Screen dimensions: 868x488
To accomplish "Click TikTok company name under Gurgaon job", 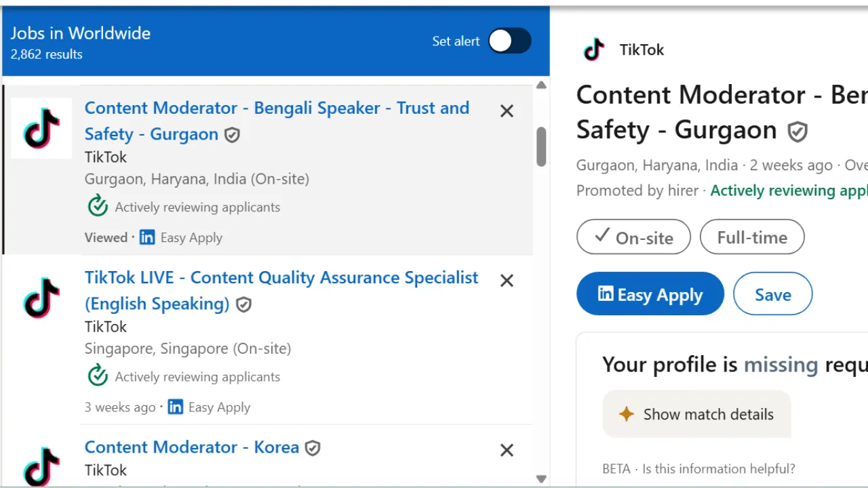I will [106, 157].
